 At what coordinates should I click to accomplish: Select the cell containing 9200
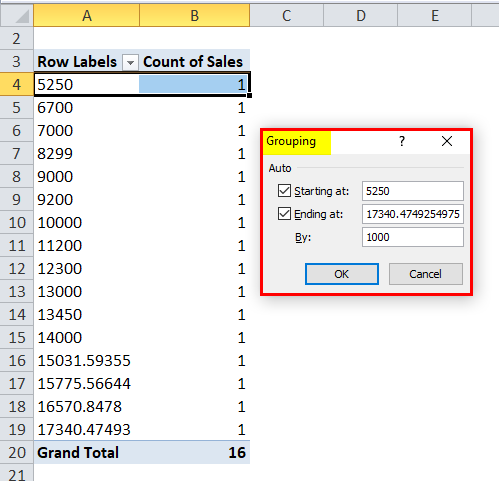87,200
